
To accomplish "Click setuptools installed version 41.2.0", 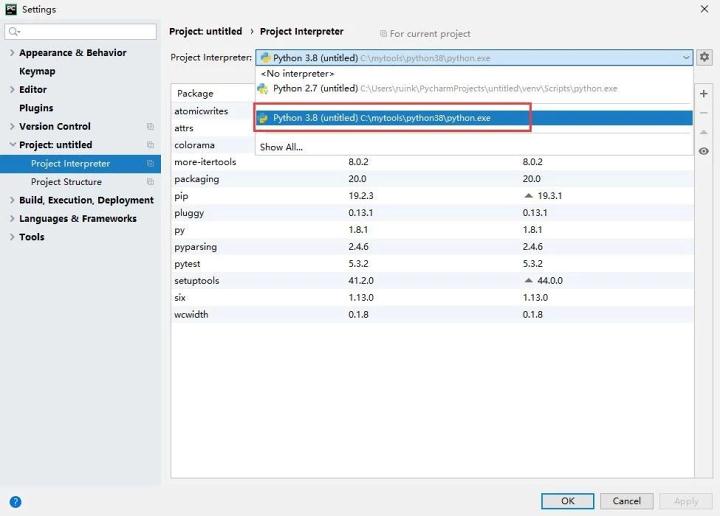I will pyautogui.click(x=361, y=280).
